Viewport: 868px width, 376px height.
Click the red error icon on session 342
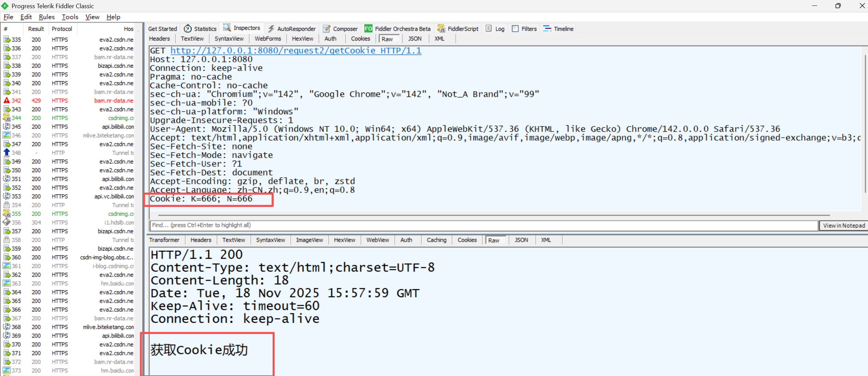coord(6,100)
